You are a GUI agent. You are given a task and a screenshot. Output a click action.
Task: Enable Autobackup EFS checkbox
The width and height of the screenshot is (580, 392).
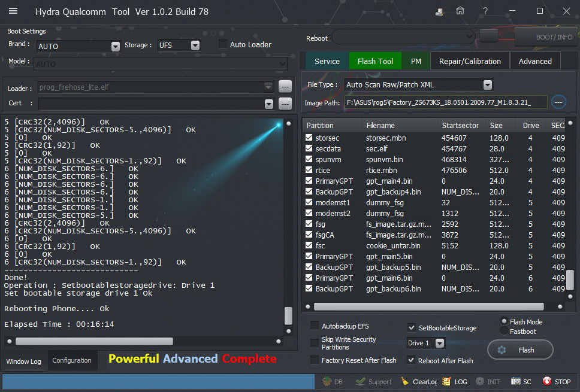[315, 326]
